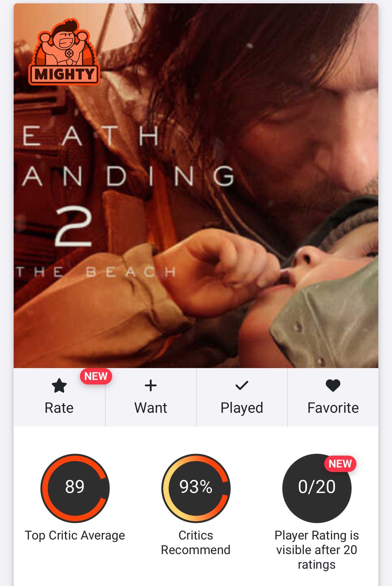The image size is (392, 586).
Task: Tap the plus Want icon
Action: (151, 385)
